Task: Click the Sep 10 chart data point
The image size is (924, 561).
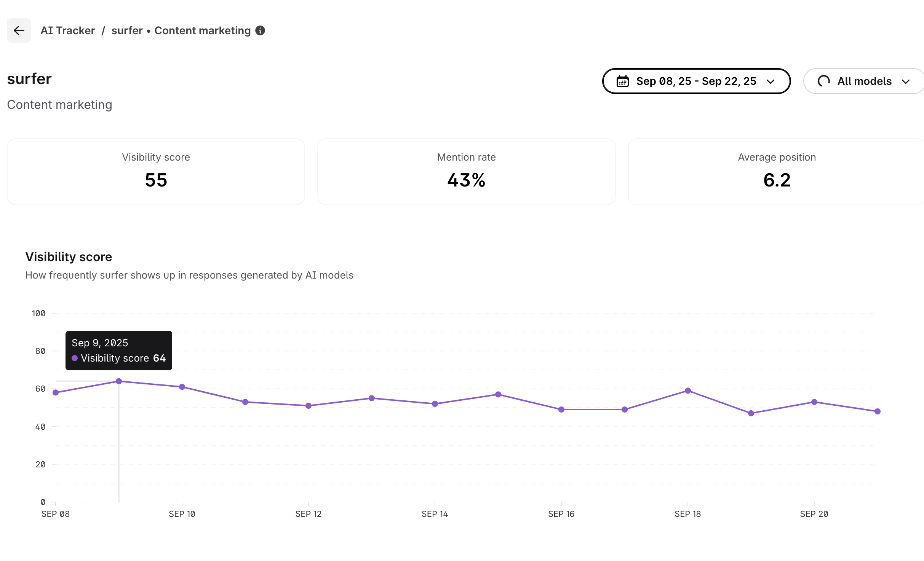Action: tap(182, 387)
